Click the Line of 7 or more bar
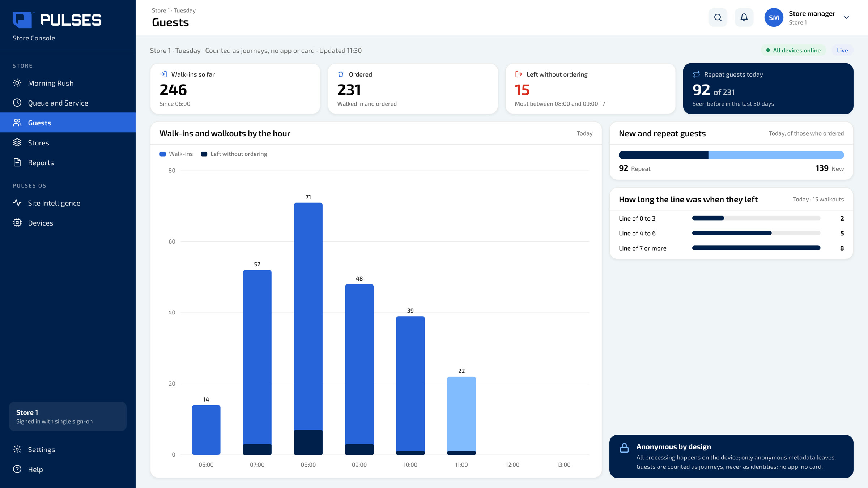This screenshot has height=488, width=868. (x=756, y=248)
